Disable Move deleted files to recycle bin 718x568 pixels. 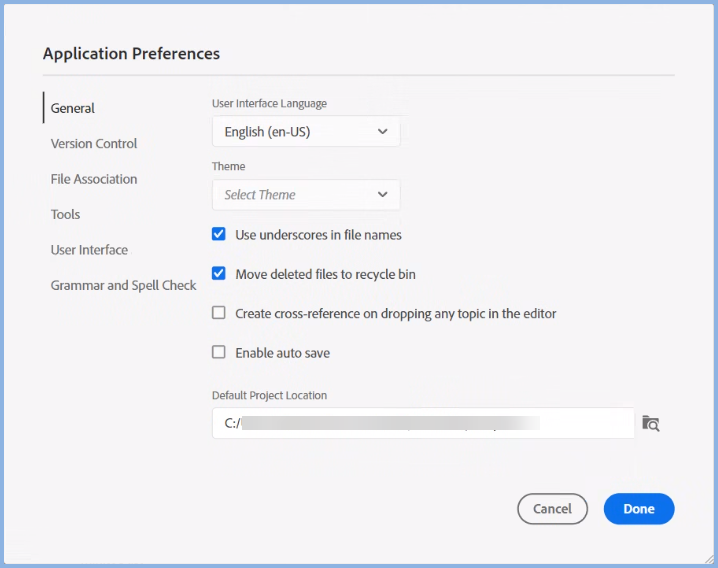219,274
